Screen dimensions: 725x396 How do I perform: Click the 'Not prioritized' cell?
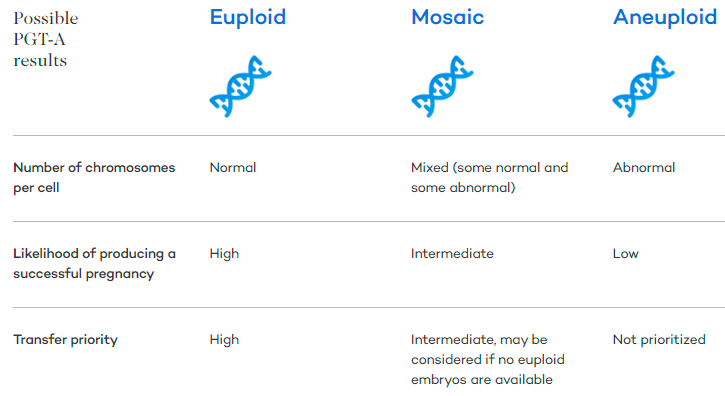(659, 340)
